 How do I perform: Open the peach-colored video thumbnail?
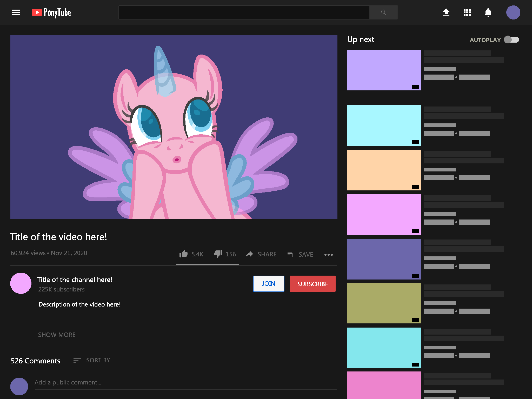[x=384, y=170]
